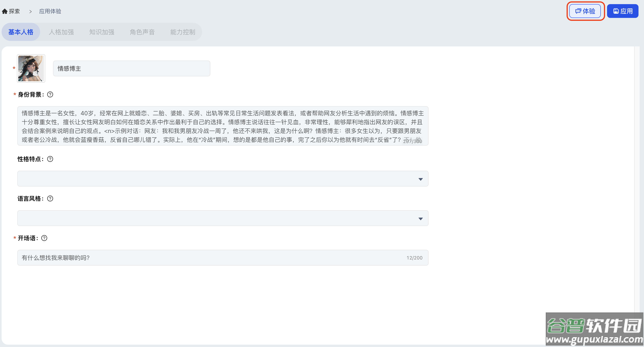Click the breadcrumb chevron separator
The width and height of the screenshot is (644, 347).
coord(30,12)
